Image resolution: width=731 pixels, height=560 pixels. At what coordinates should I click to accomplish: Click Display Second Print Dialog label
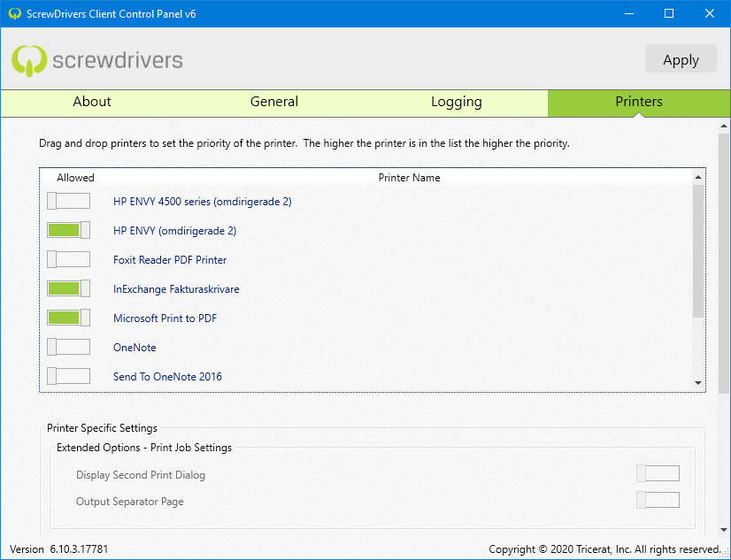pos(141,475)
